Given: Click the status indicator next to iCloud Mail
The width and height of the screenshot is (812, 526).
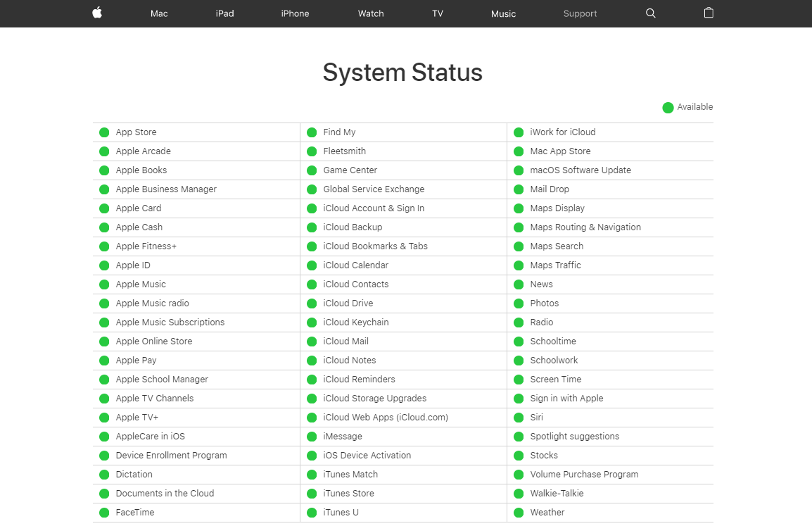Looking at the screenshot, I should coord(311,341).
